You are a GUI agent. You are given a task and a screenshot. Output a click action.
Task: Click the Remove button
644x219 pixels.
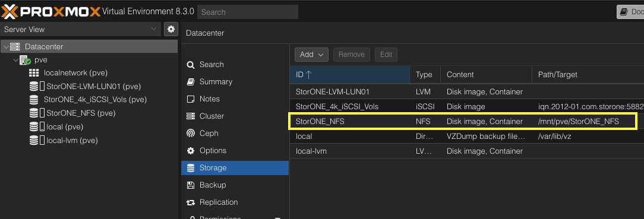coord(352,55)
